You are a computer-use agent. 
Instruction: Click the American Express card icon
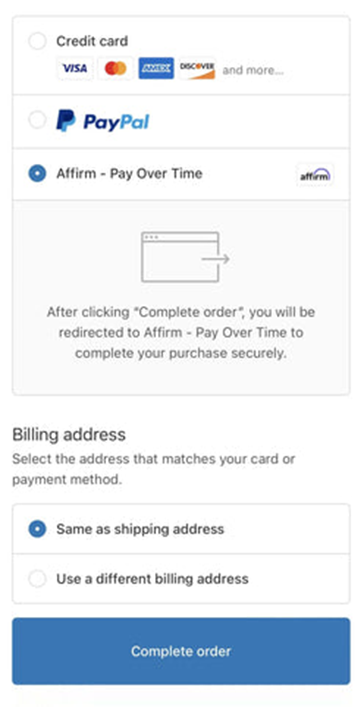156,69
